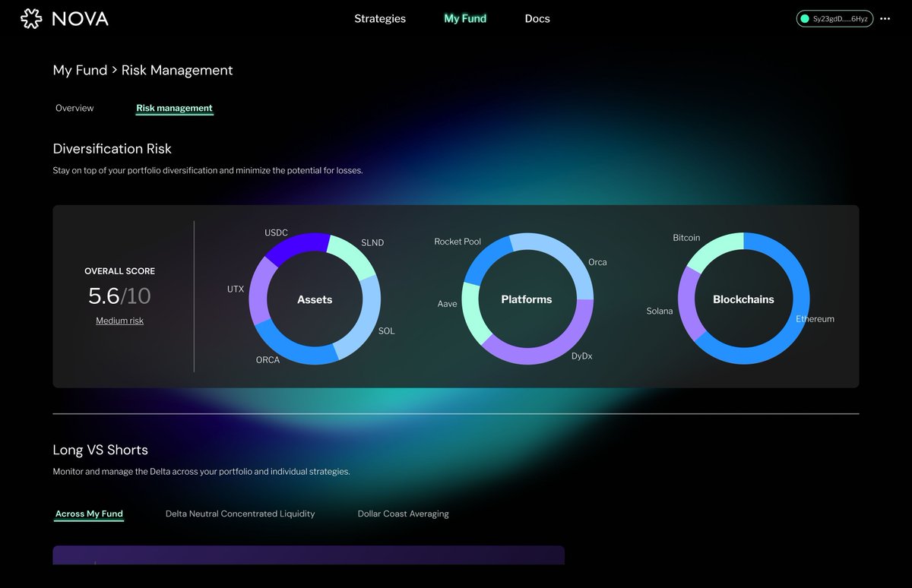Viewport: 912px width, 588px height.
Task: Click the Assets chart center title
Action: (315, 299)
